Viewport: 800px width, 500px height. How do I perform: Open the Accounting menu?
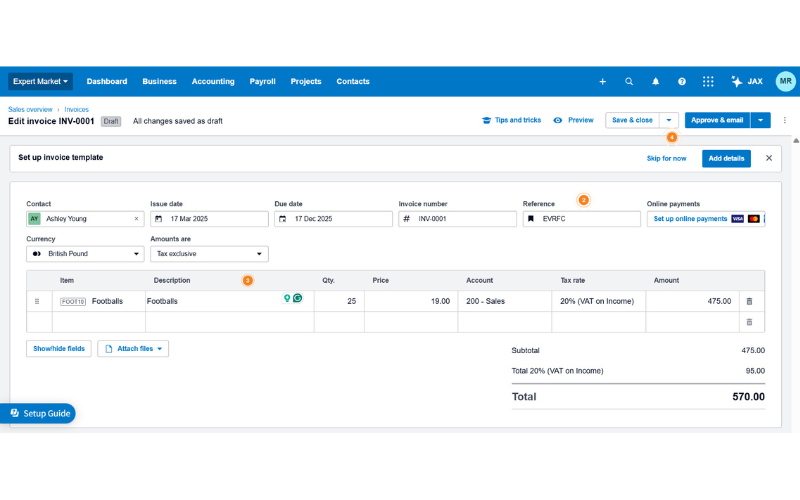point(212,82)
